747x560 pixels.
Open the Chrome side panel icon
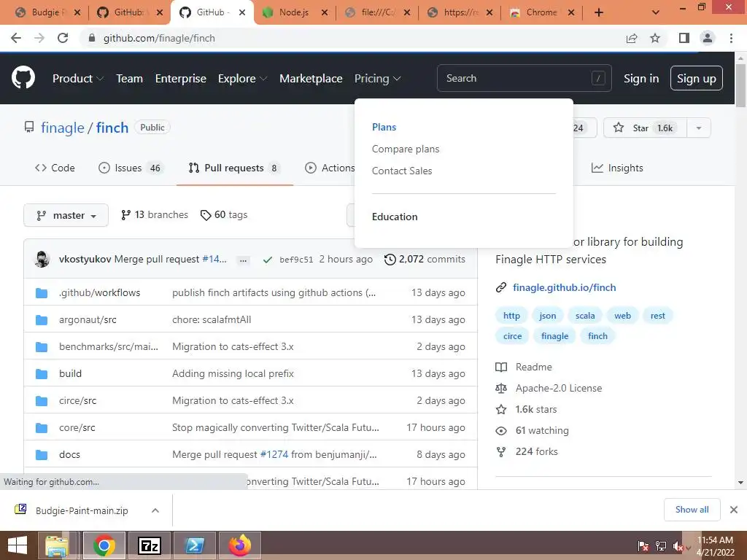click(684, 38)
